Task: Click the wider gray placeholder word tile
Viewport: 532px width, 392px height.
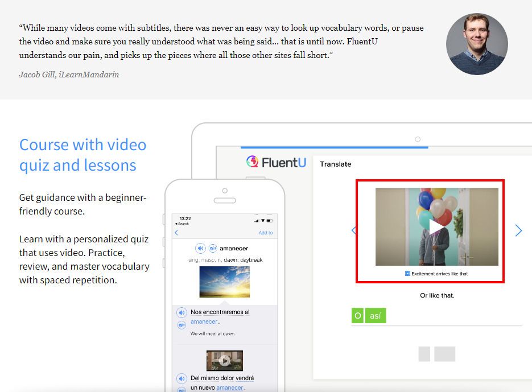Action: [x=445, y=354]
